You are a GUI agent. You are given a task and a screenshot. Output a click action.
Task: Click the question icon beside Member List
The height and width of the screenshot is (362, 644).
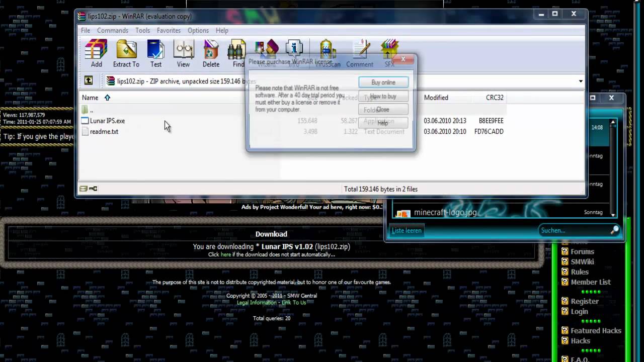tap(565, 282)
